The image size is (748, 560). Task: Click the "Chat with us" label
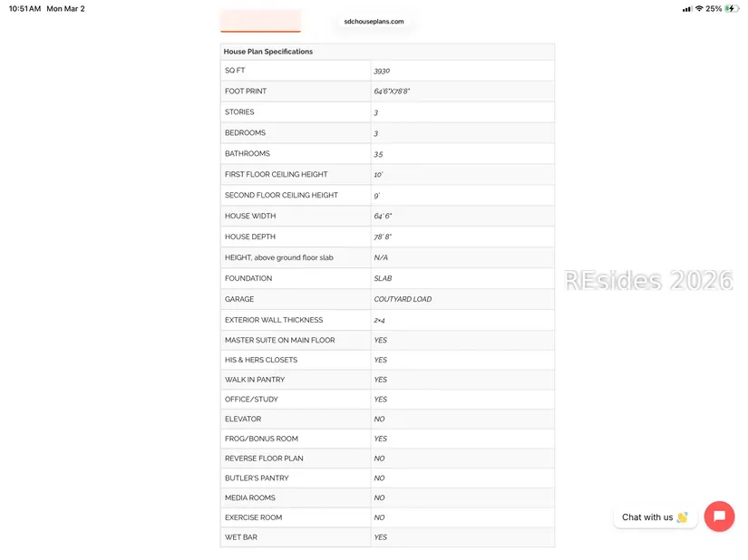pos(647,517)
